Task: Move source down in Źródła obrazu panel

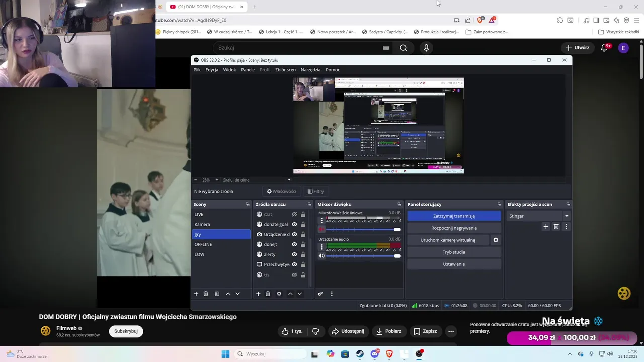Action: (300, 294)
